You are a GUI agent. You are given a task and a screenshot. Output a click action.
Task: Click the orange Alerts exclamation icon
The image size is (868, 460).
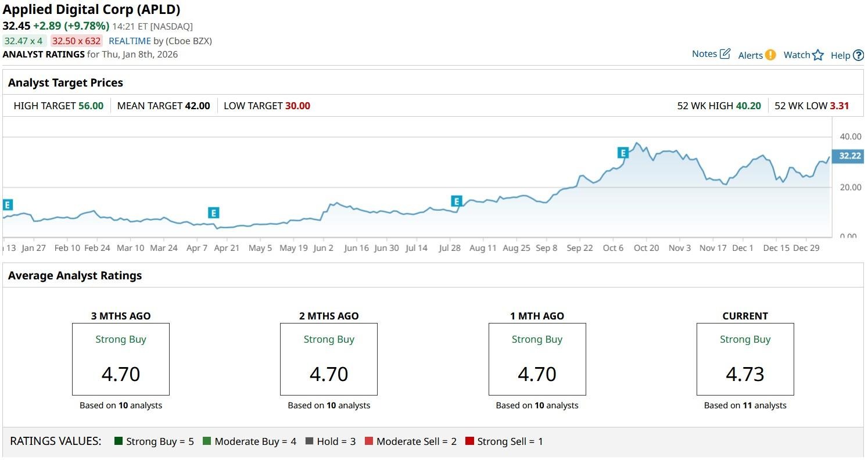tap(770, 55)
